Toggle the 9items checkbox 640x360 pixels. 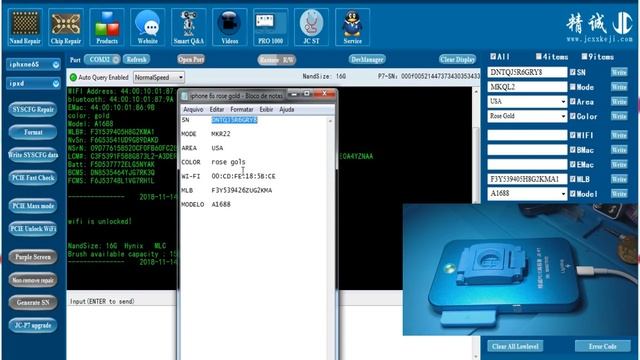click(584, 56)
